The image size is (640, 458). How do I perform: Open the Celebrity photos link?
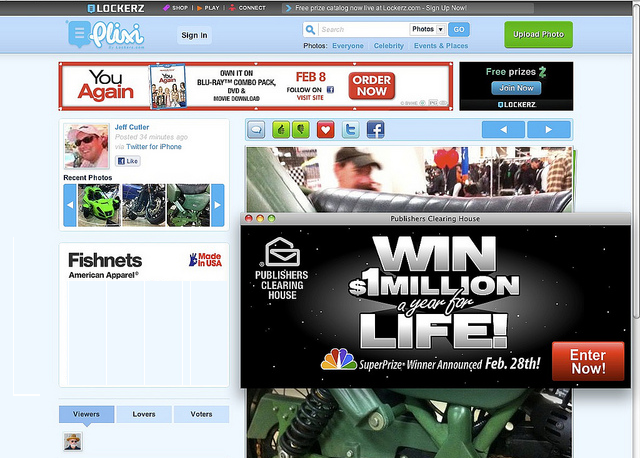tap(388, 46)
